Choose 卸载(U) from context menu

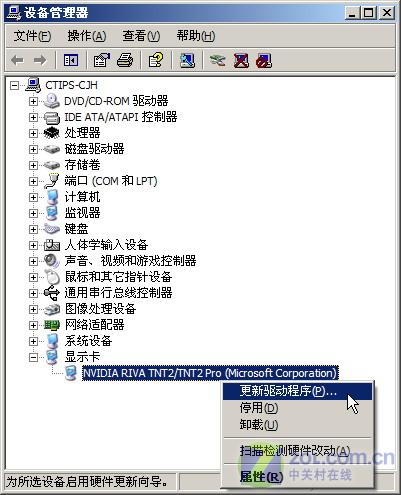click(297, 424)
